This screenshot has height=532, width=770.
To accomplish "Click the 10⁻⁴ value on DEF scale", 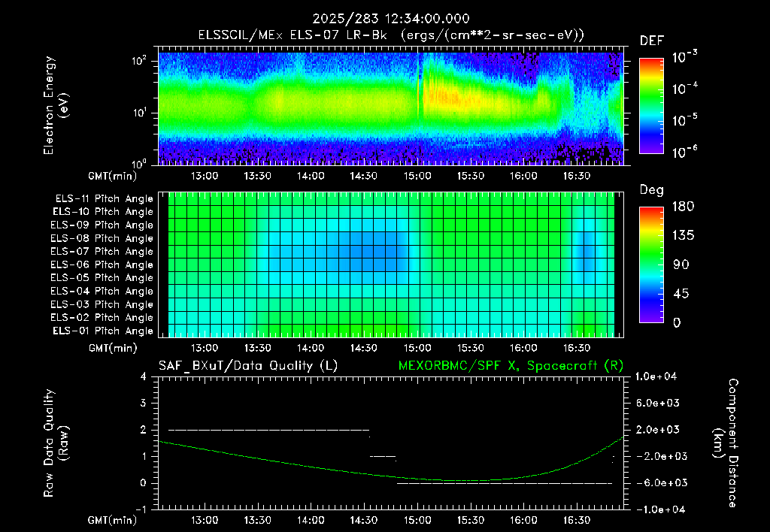I will click(x=684, y=89).
